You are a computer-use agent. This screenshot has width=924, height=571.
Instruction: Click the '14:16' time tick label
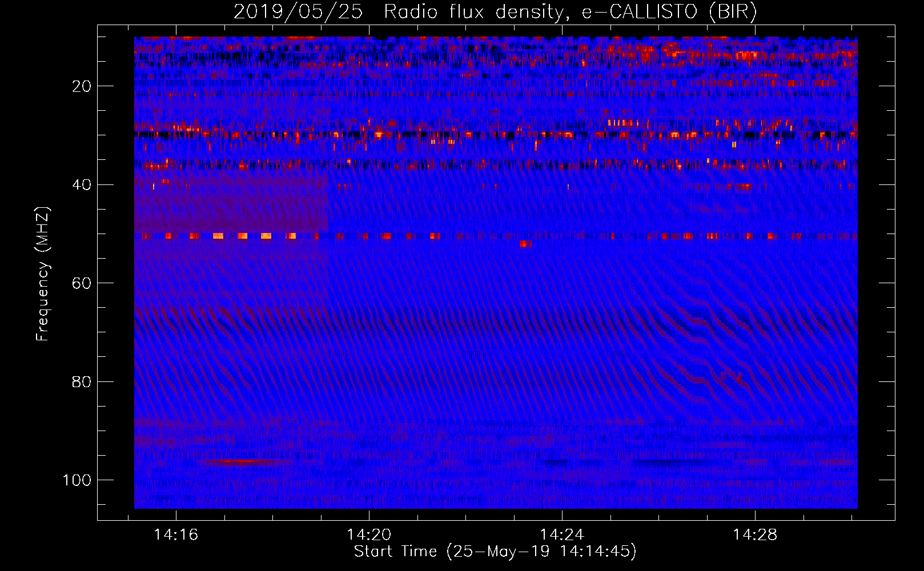click(x=176, y=534)
